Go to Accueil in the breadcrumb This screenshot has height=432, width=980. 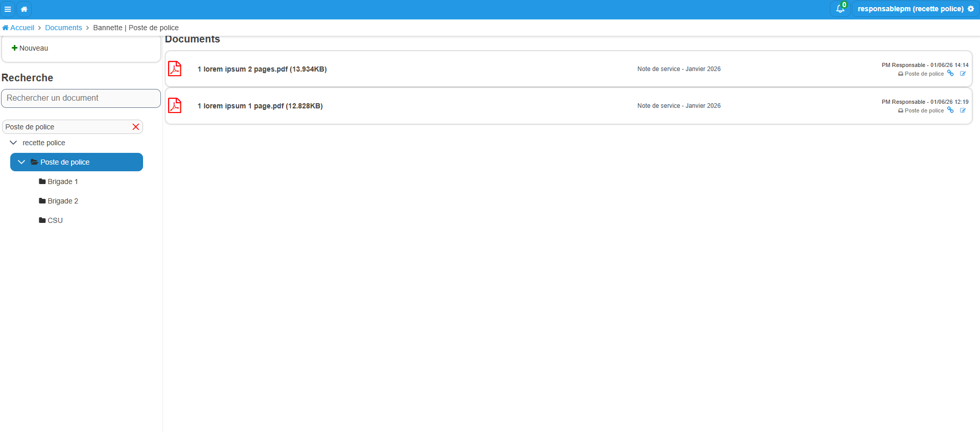[18, 28]
